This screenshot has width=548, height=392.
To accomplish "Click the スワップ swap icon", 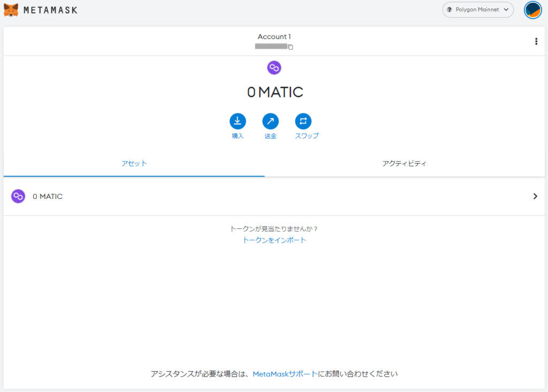I will (x=303, y=121).
